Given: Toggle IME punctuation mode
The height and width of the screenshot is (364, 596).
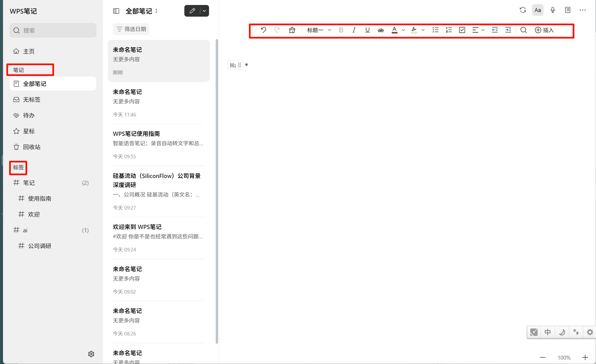Looking at the screenshot, I should click(x=576, y=332).
